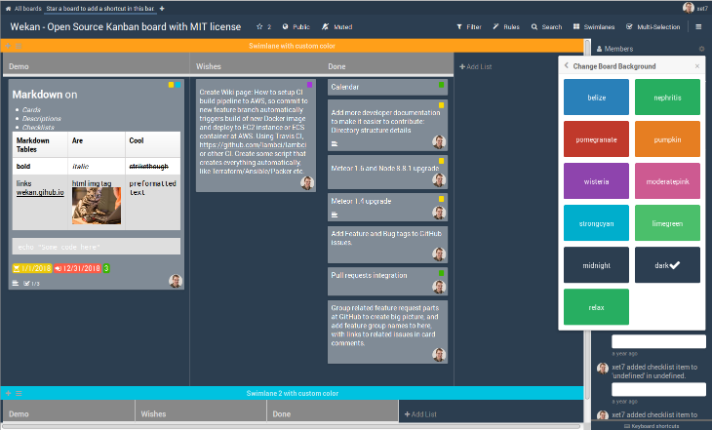The width and height of the screenshot is (712, 438).
Task: Click the home icon beside All boards
Action: point(8,9)
